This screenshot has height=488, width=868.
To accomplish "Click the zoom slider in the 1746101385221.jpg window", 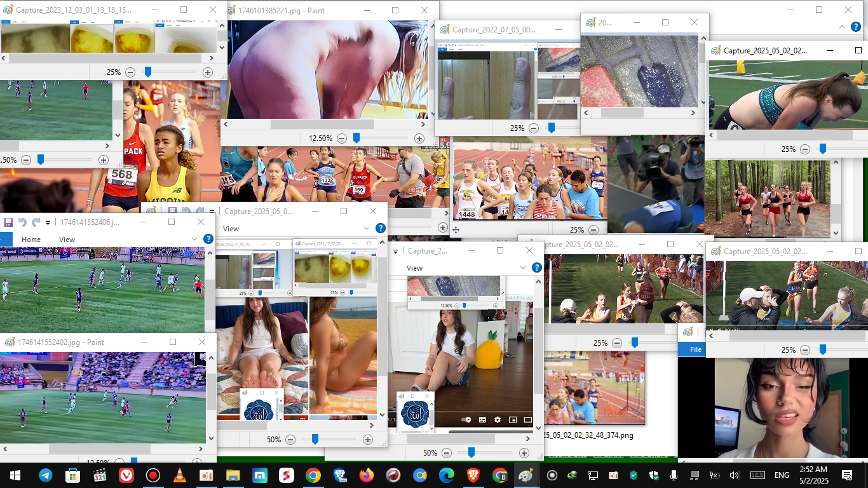I will (356, 138).
